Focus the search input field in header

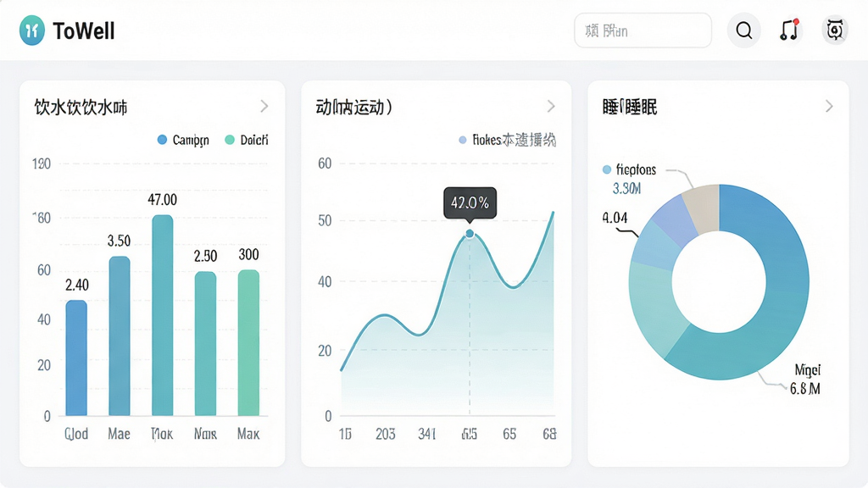[643, 30]
